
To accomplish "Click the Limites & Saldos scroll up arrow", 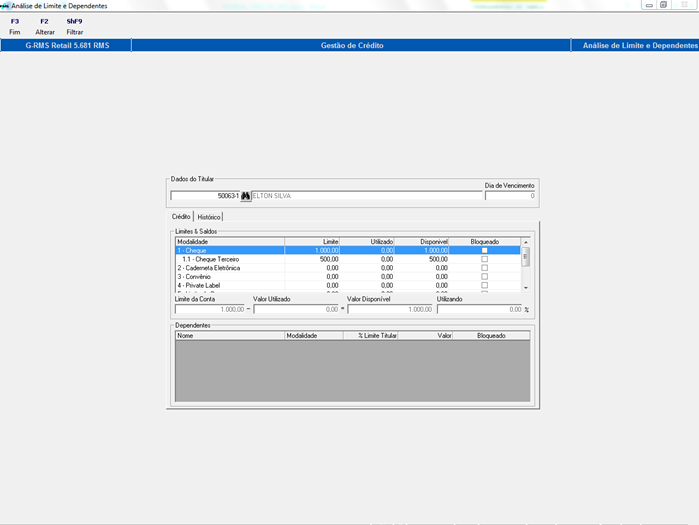I will (526, 242).
